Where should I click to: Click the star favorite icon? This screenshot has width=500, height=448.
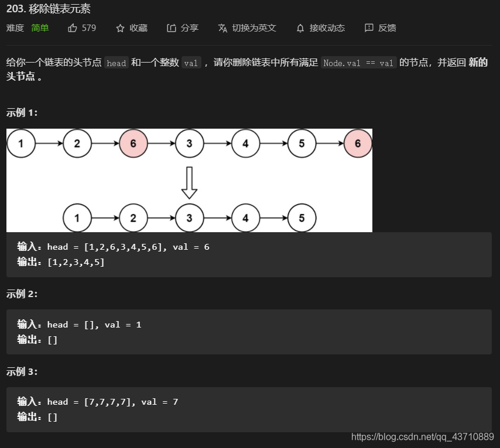(120, 28)
